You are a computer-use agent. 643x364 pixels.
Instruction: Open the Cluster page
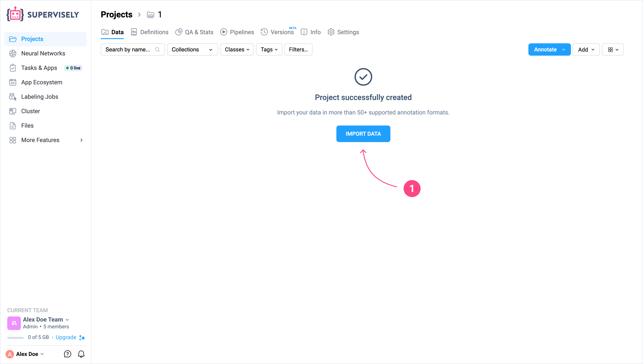[31, 111]
